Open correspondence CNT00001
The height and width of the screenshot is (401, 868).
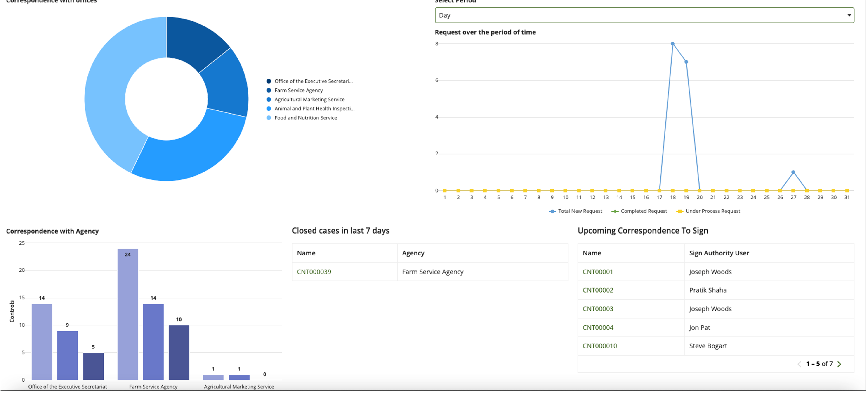click(x=597, y=272)
